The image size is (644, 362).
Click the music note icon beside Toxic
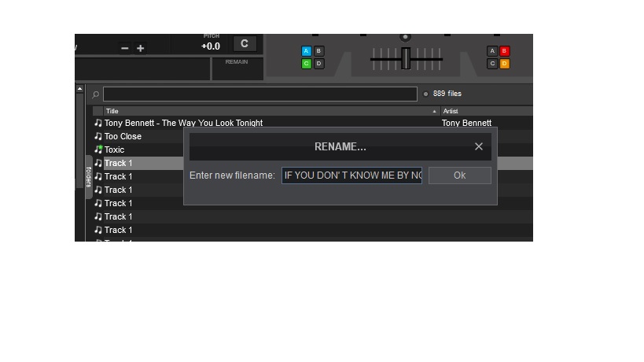click(x=98, y=150)
